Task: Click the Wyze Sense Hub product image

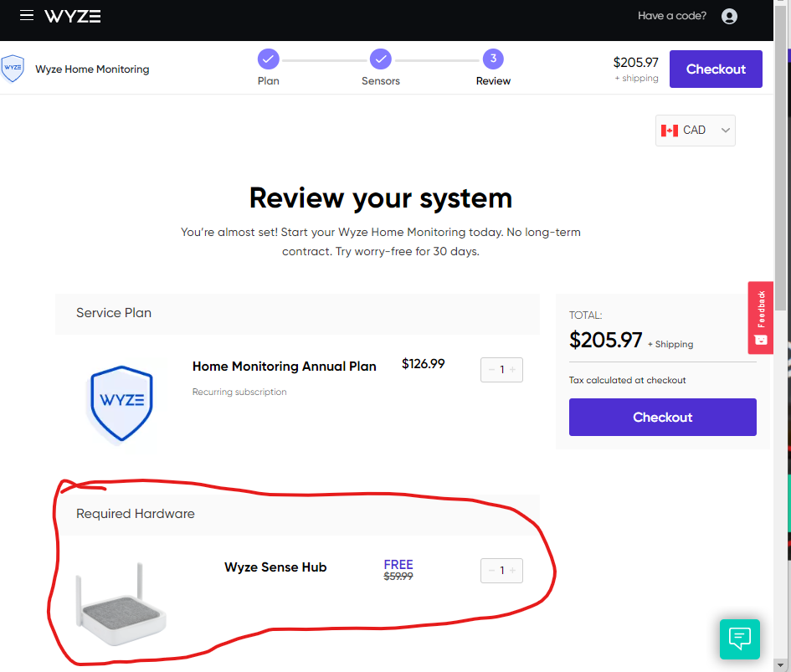Action: click(x=121, y=604)
